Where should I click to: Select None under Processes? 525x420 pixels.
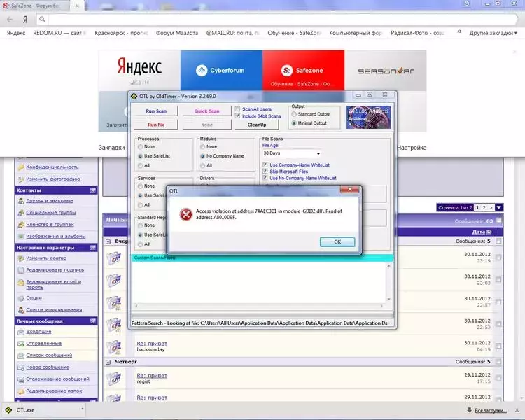point(140,147)
